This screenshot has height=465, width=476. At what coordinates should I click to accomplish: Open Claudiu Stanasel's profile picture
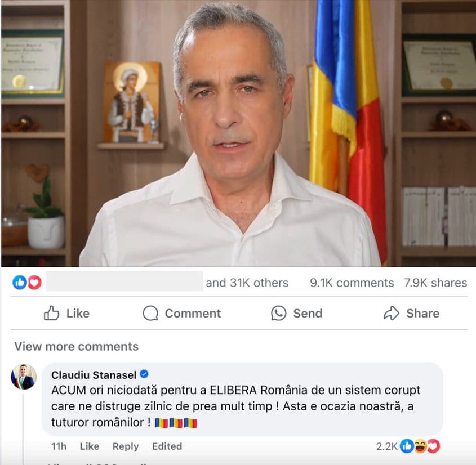pos(24,377)
